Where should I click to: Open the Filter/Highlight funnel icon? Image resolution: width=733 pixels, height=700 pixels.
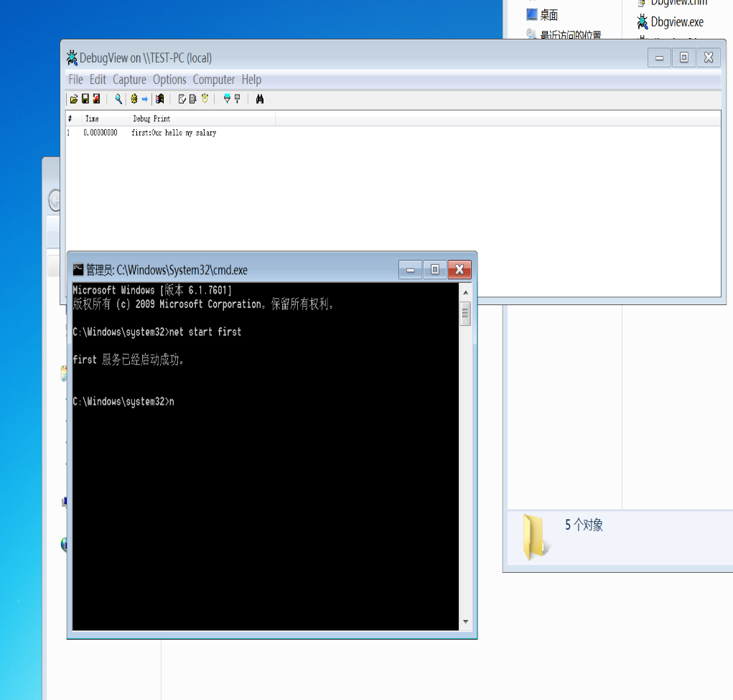(227, 98)
